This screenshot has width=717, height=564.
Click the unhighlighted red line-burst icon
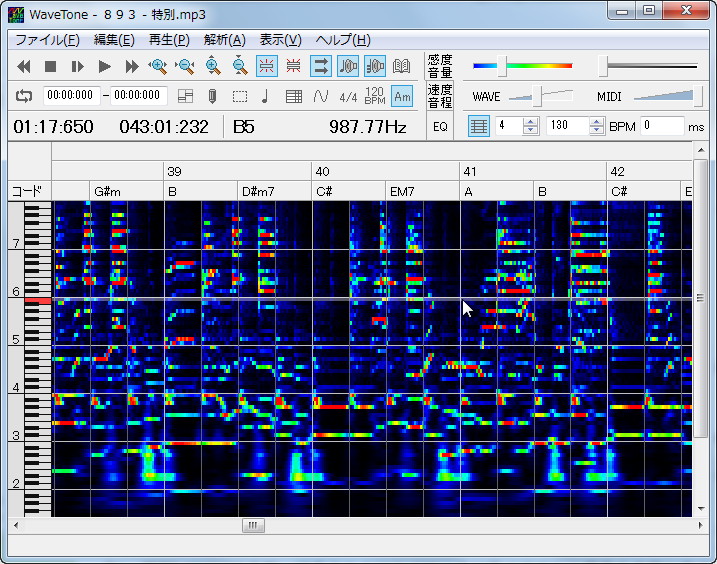tap(293, 66)
